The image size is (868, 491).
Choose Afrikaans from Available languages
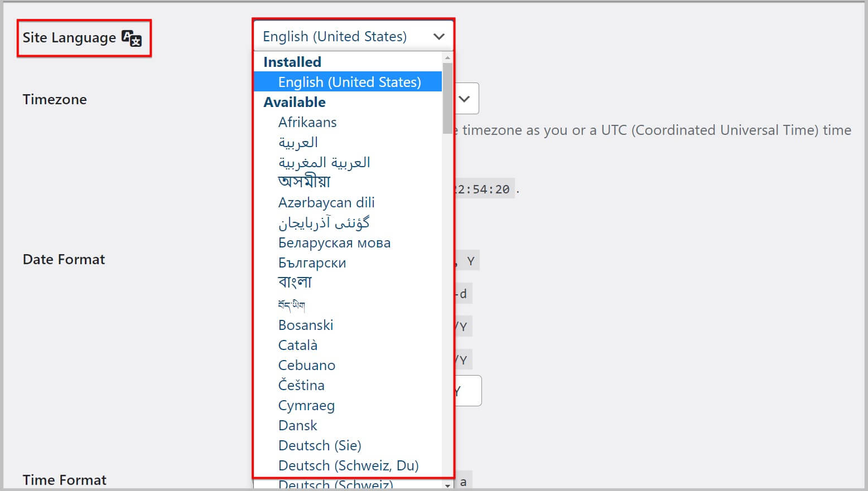307,122
